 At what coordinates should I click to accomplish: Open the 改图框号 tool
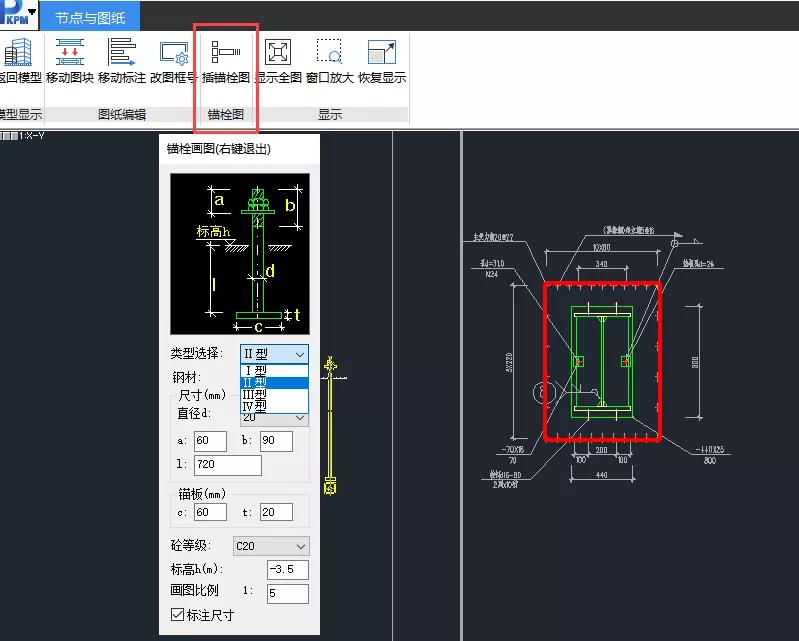[x=174, y=52]
